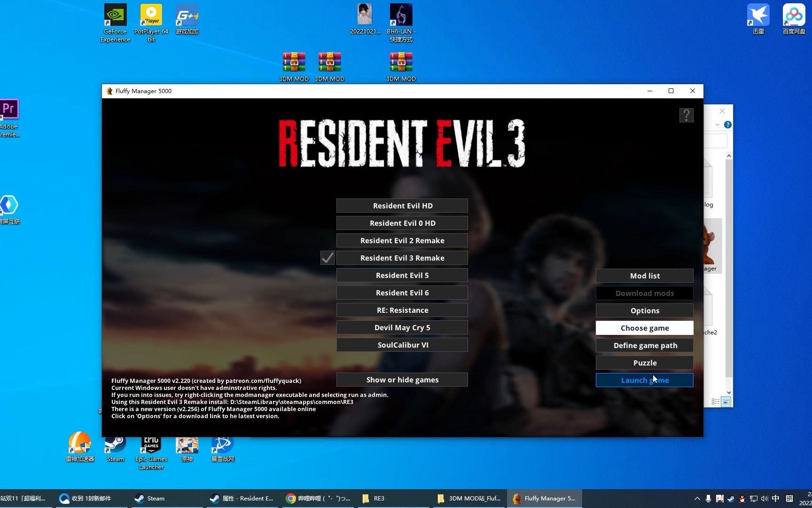
Task: Launch game from Fluffy Manager
Action: tap(645, 380)
